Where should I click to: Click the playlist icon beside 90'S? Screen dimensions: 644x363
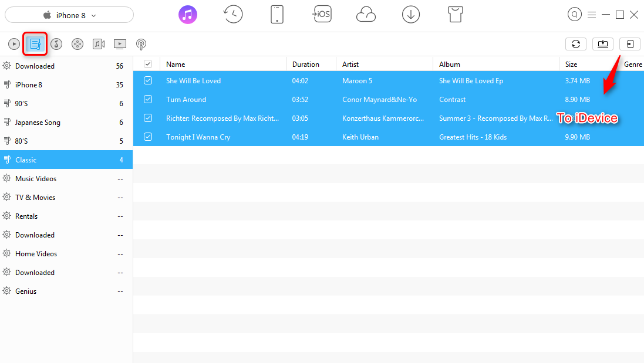tap(7, 103)
